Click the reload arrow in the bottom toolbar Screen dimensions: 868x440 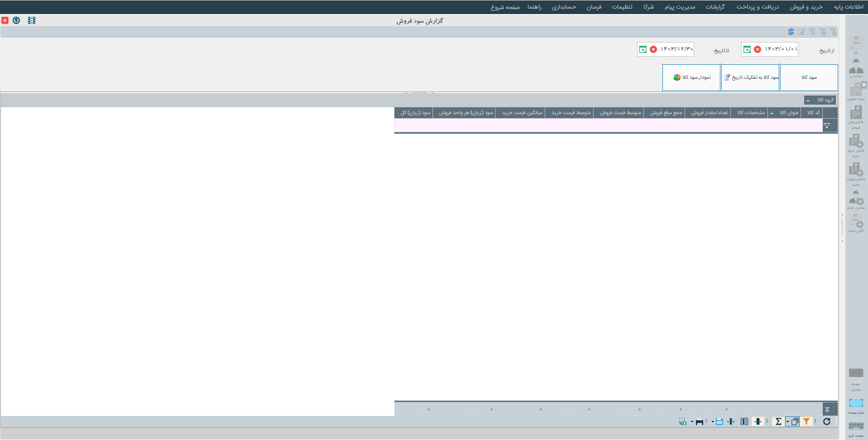pyautogui.click(x=827, y=421)
